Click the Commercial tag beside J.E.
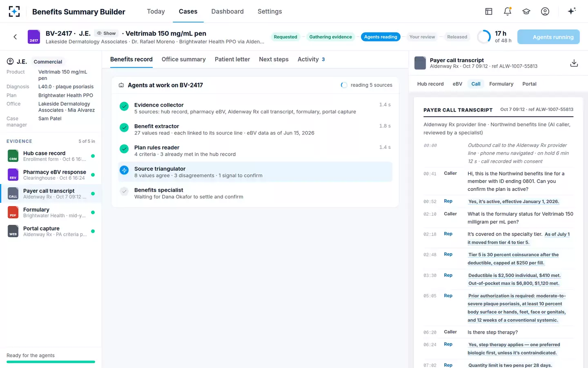Screen dimensions: 588x368 coord(48,62)
